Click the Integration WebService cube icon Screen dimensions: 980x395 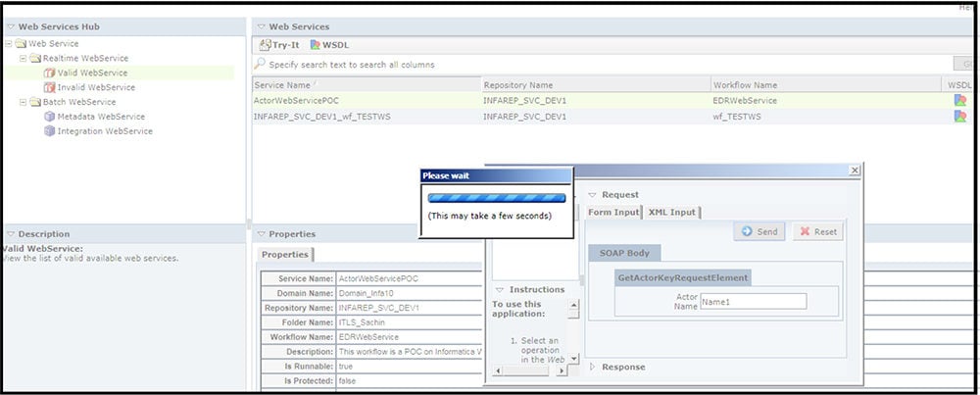(x=49, y=131)
